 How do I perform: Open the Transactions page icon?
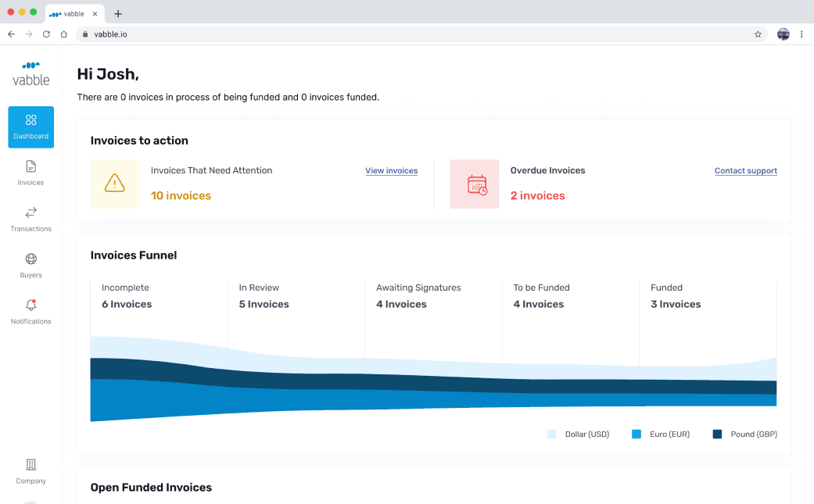31,213
